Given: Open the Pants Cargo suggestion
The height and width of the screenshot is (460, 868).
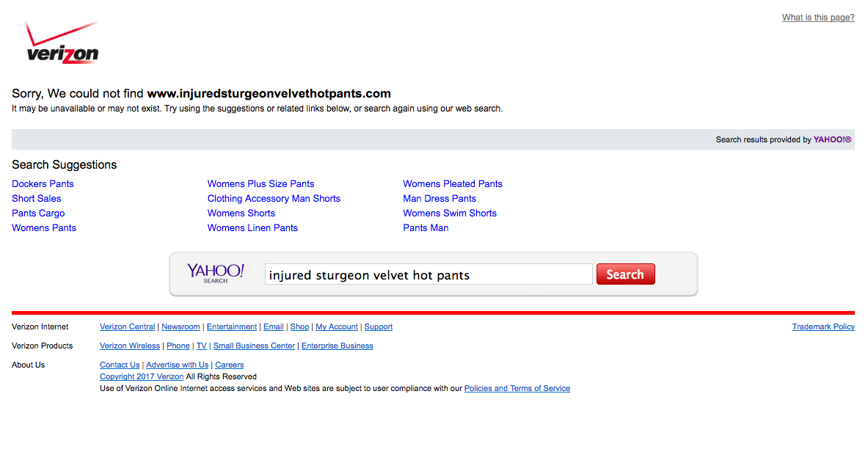Looking at the screenshot, I should pos(38,213).
